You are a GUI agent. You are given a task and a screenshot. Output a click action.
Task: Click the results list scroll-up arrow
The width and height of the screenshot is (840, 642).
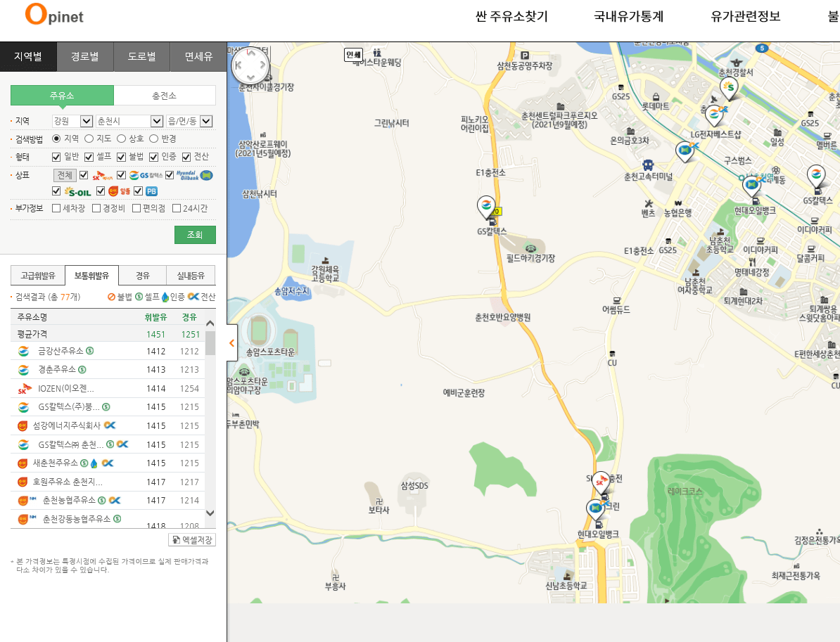210,324
